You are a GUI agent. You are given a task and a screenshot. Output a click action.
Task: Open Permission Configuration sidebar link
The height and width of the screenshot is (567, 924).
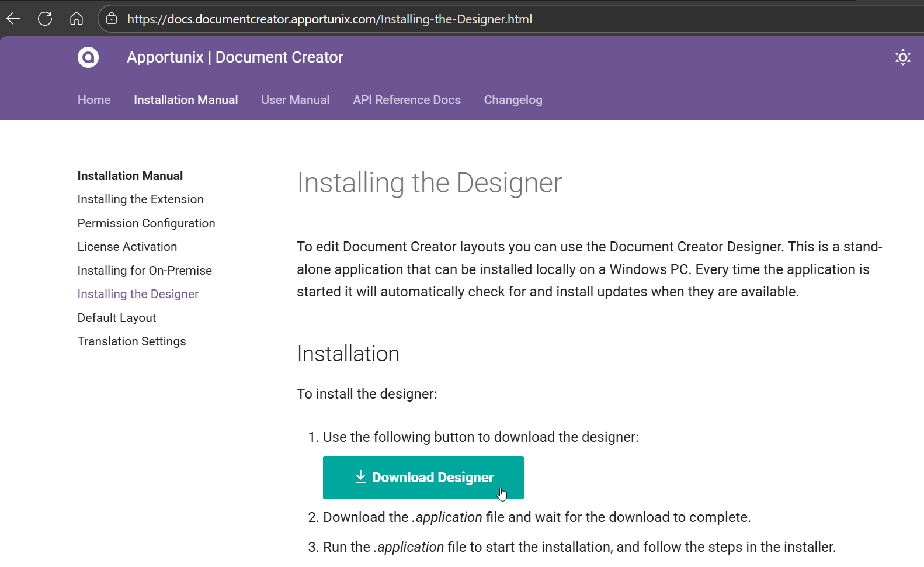pyautogui.click(x=146, y=223)
